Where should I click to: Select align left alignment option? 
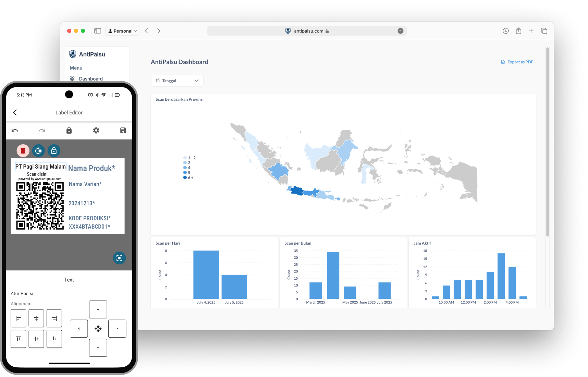19,318
